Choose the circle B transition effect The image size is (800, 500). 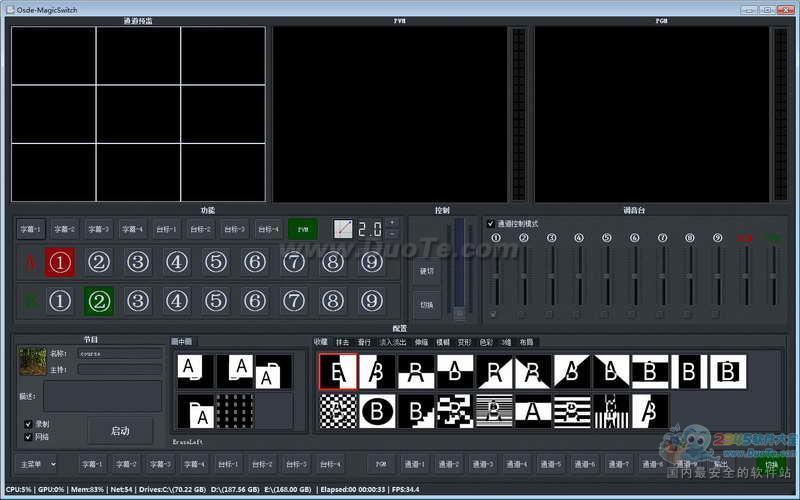[x=377, y=411]
